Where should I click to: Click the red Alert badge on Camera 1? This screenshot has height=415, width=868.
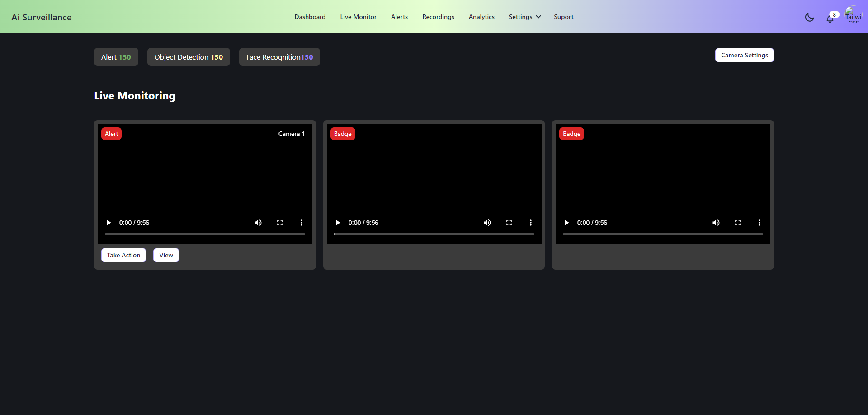(x=111, y=134)
